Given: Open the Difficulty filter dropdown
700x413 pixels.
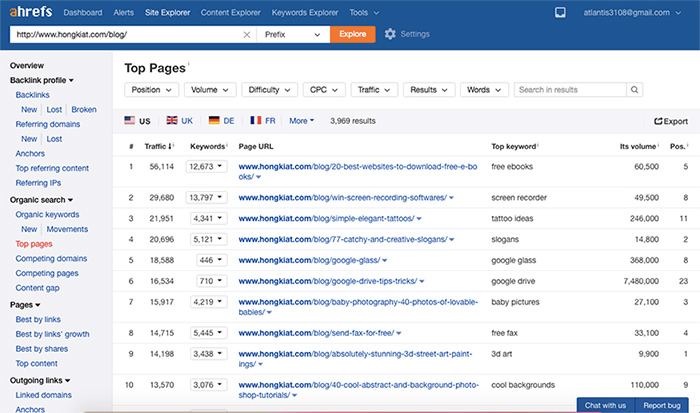Looking at the screenshot, I should tap(269, 90).
